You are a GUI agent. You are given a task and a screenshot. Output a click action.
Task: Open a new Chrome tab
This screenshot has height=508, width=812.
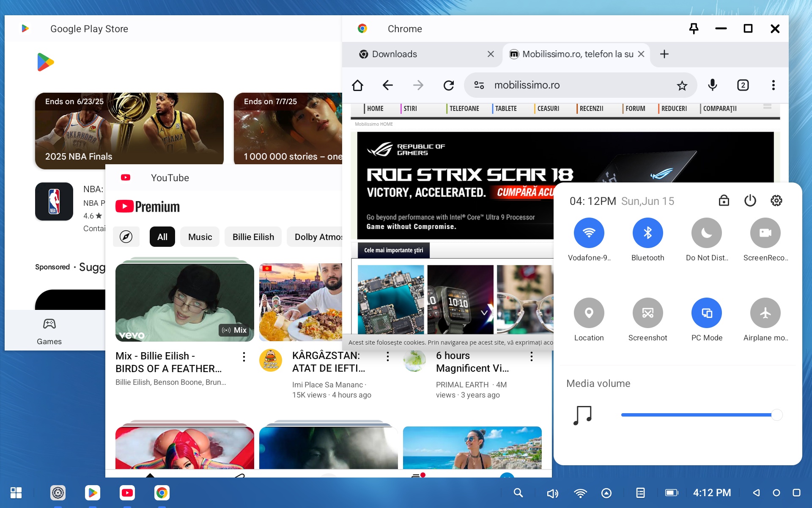[664, 54]
